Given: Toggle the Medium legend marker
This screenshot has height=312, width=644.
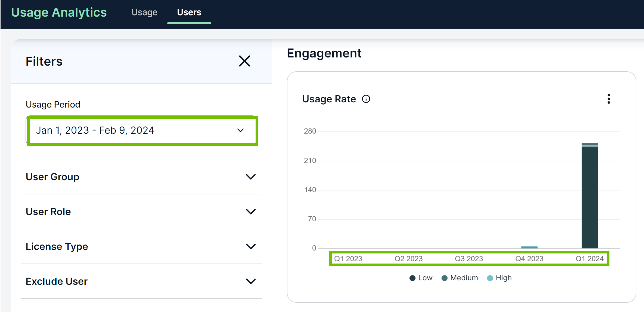Looking at the screenshot, I should pyautogui.click(x=444, y=278).
